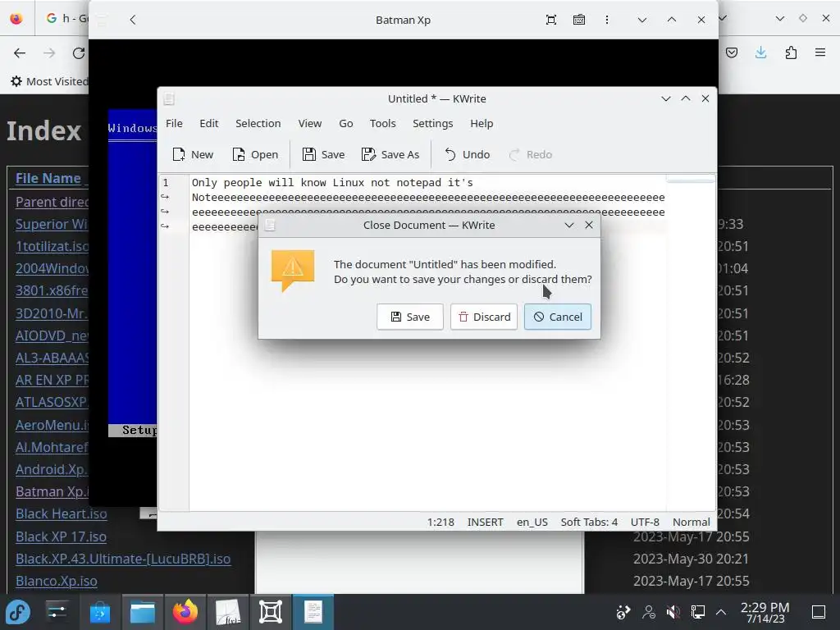Image resolution: width=840 pixels, height=630 pixels.
Task: Click the KWrite title bar document icon
Action: pos(169,98)
